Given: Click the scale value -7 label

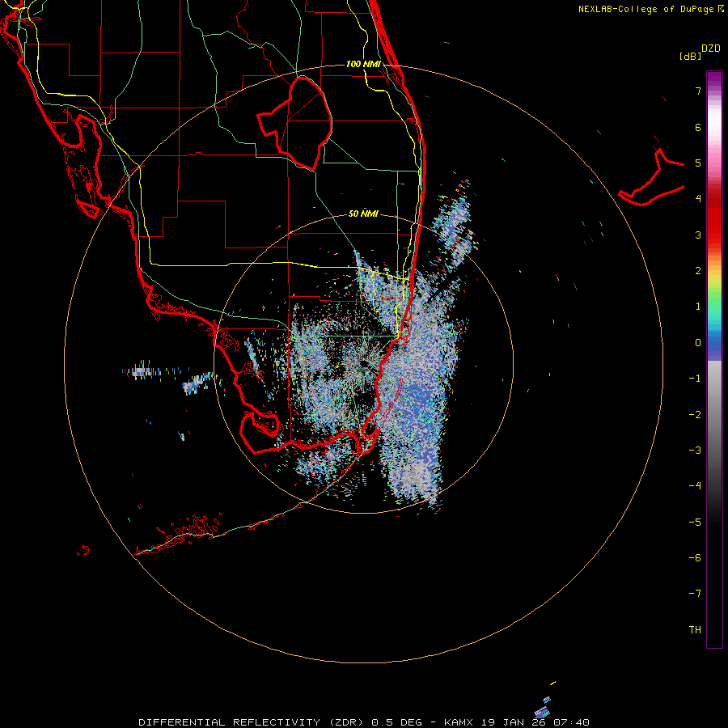Looking at the screenshot, I should [x=695, y=594].
